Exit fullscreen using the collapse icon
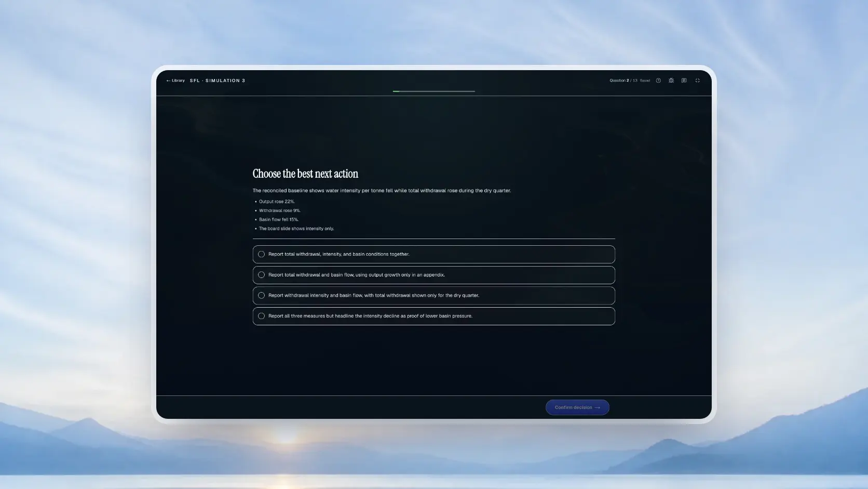The height and width of the screenshot is (489, 868). click(698, 81)
